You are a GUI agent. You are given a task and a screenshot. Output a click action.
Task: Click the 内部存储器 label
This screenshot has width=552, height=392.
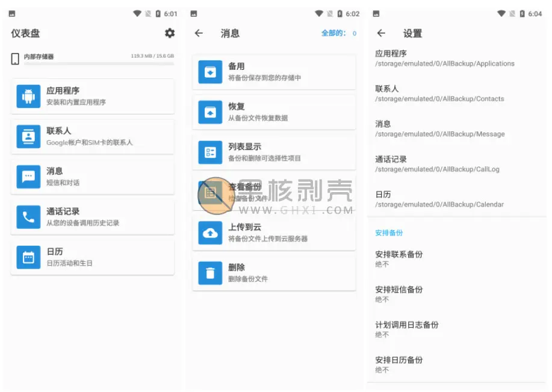pos(39,57)
